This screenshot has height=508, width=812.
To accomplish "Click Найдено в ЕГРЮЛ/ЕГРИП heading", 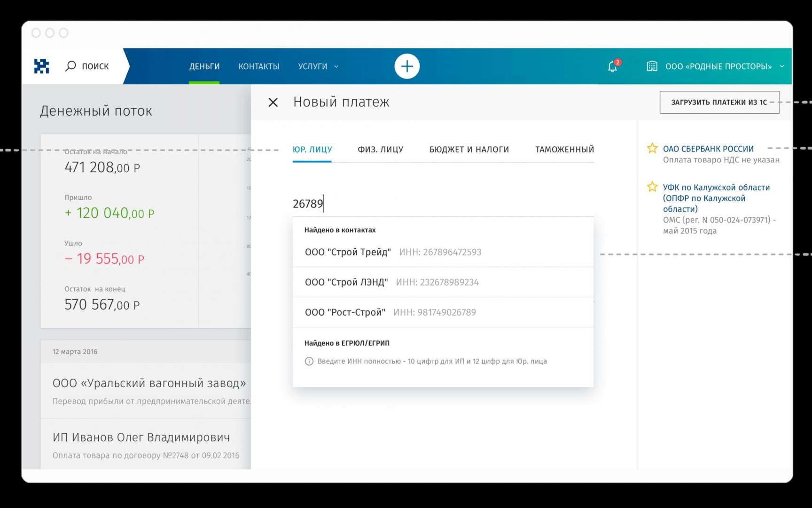I will tap(347, 343).
